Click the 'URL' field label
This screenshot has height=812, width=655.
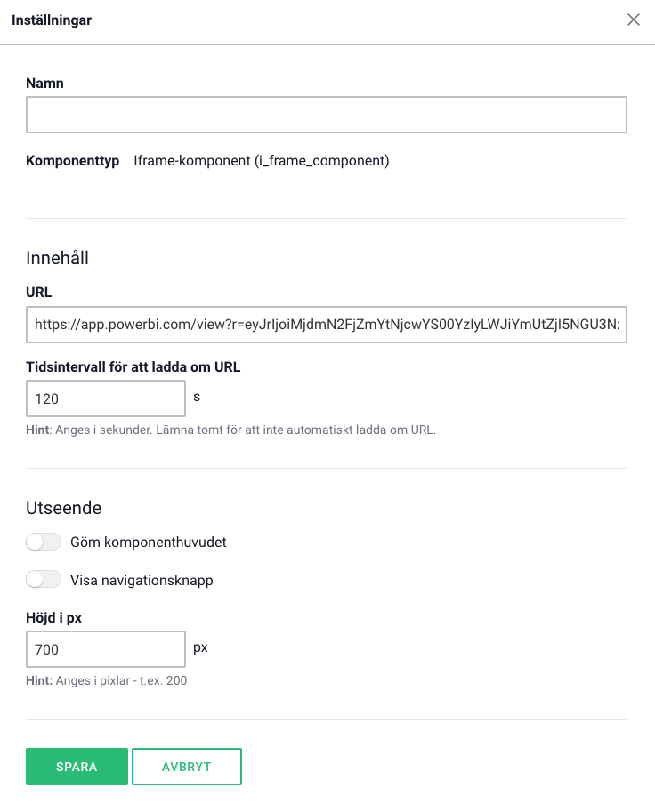pos(39,292)
